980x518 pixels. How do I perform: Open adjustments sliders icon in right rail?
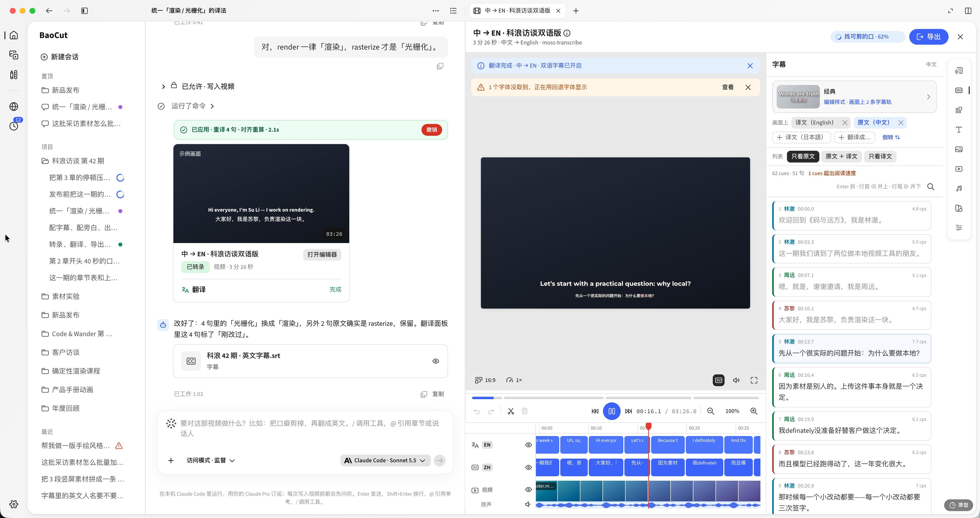click(x=959, y=228)
